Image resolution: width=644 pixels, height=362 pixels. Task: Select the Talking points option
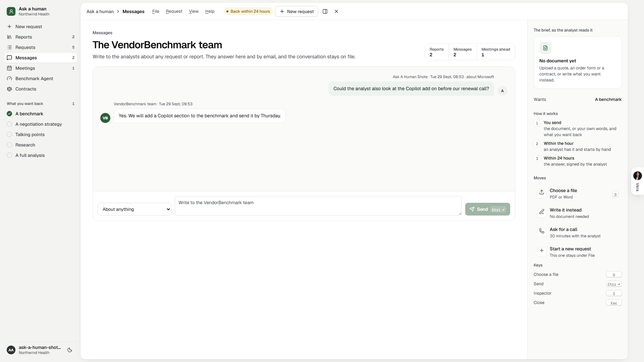tap(41, 134)
